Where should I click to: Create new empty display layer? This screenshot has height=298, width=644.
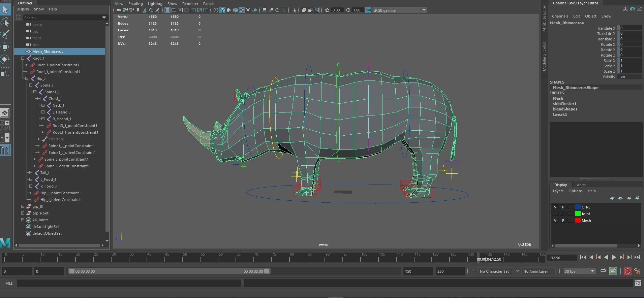[629, 198]
